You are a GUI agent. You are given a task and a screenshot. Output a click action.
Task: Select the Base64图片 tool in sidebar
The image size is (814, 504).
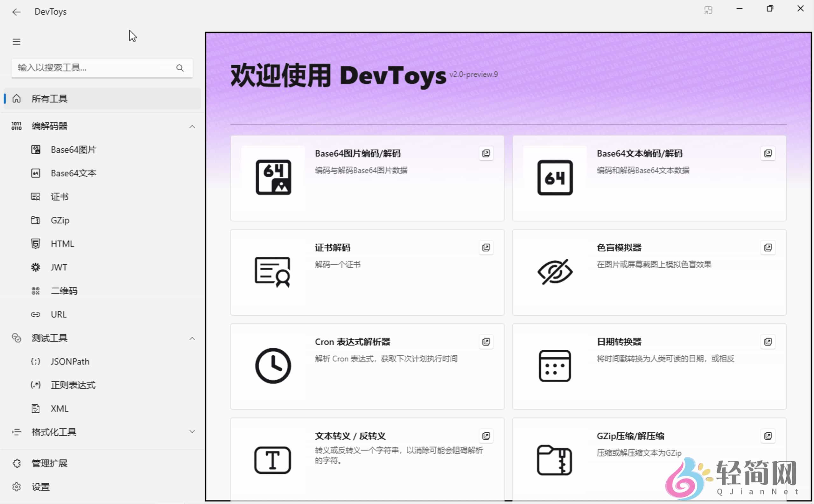point(74,149)
